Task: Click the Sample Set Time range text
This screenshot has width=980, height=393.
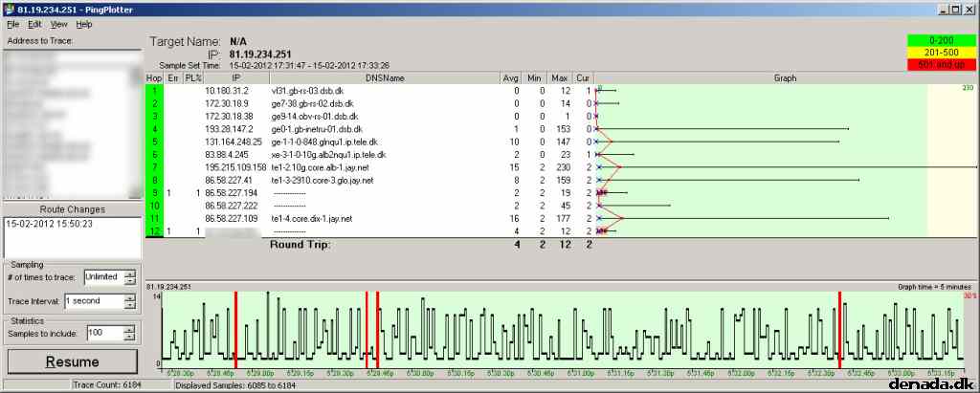Action: 309,65
